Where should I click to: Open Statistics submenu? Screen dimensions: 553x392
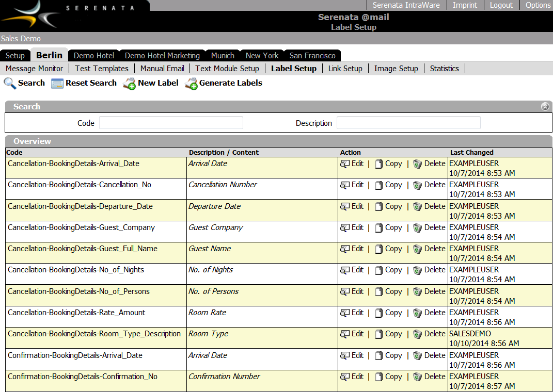(x=445, y=69)
